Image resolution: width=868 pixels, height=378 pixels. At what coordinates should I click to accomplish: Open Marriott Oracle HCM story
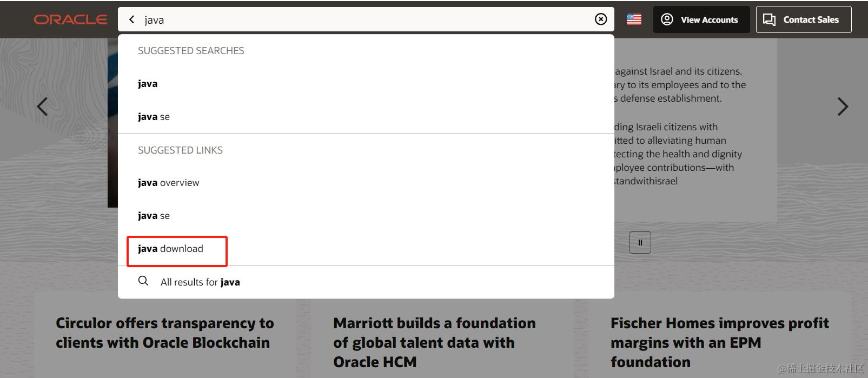pyautogui.click(x=434, y=342)
